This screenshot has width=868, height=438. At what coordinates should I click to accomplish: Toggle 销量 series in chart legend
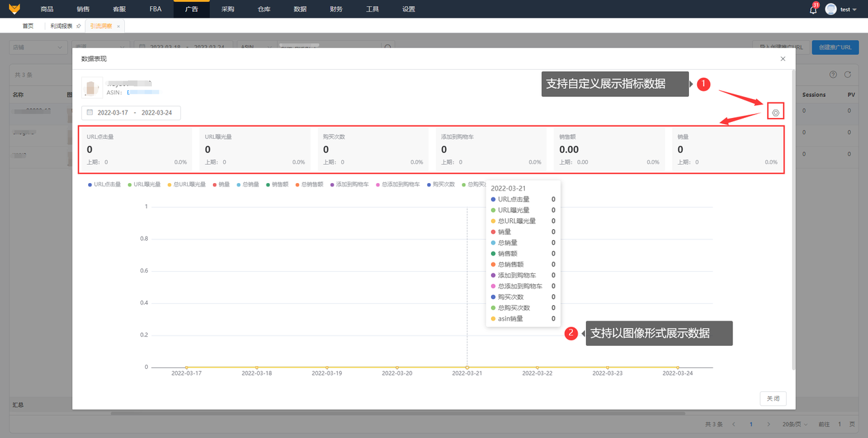click(x=220, y=184)
